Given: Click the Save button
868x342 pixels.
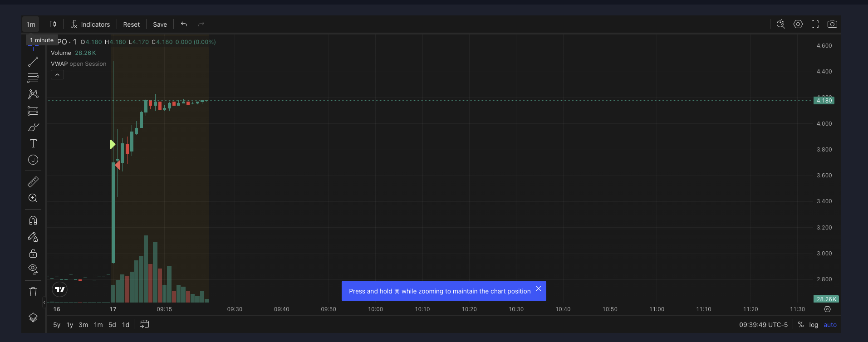Looking at the screenshot, I should (160, 24).
